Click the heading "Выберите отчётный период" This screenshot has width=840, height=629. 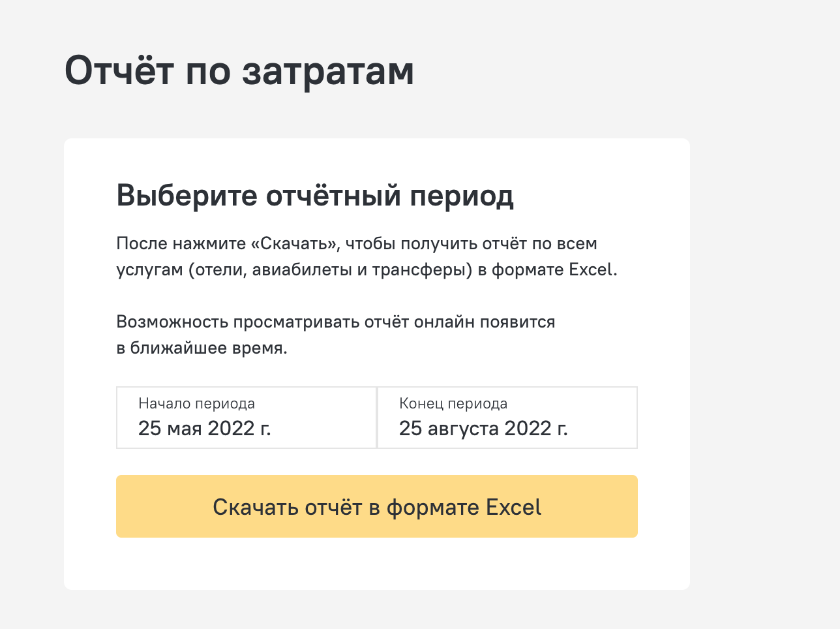tap(315, 195)
